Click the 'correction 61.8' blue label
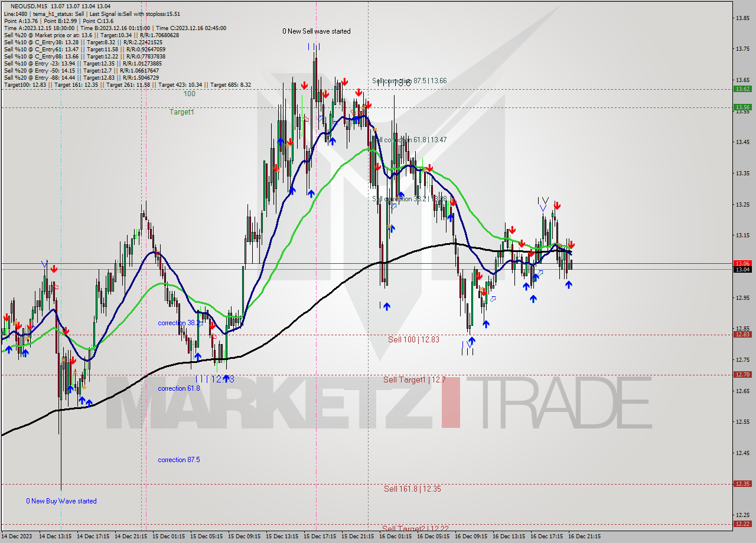Image resolution: width=756 pixels, height=543 pixels. tap(179, 388)
